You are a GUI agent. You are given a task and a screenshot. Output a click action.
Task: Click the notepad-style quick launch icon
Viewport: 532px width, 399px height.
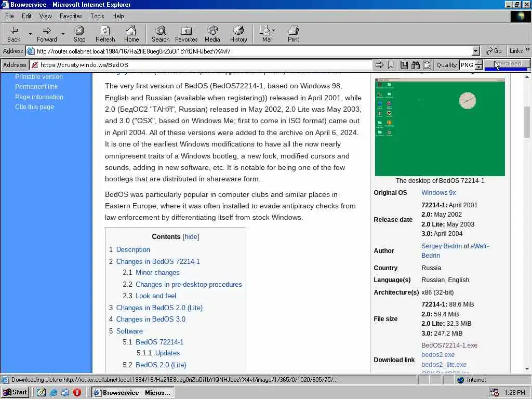coord(42,393)
